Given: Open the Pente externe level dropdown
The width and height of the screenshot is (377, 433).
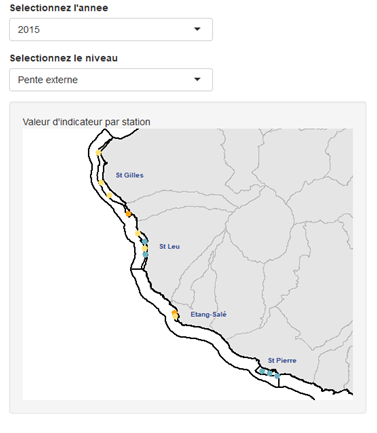Looking at the screenshot, I should click(x=111, y=80).
